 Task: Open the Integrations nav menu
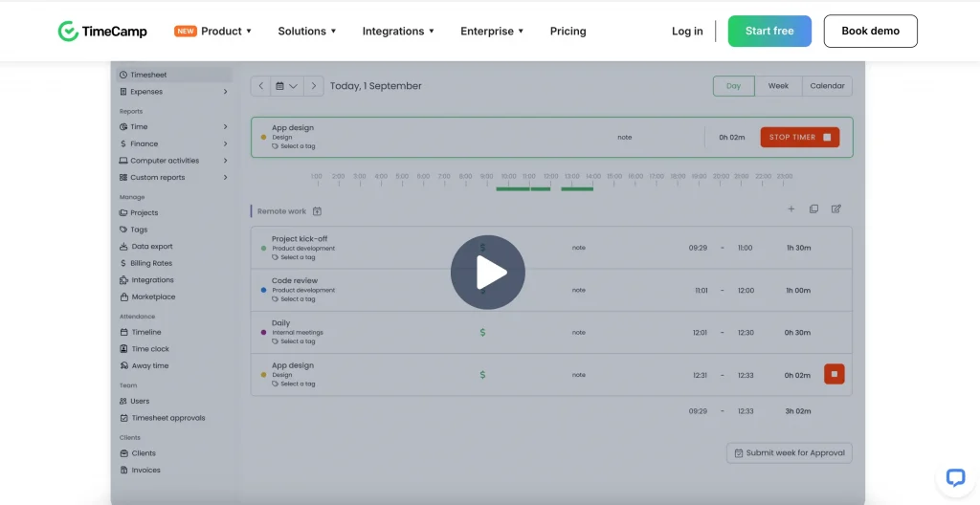pos(398,32)
